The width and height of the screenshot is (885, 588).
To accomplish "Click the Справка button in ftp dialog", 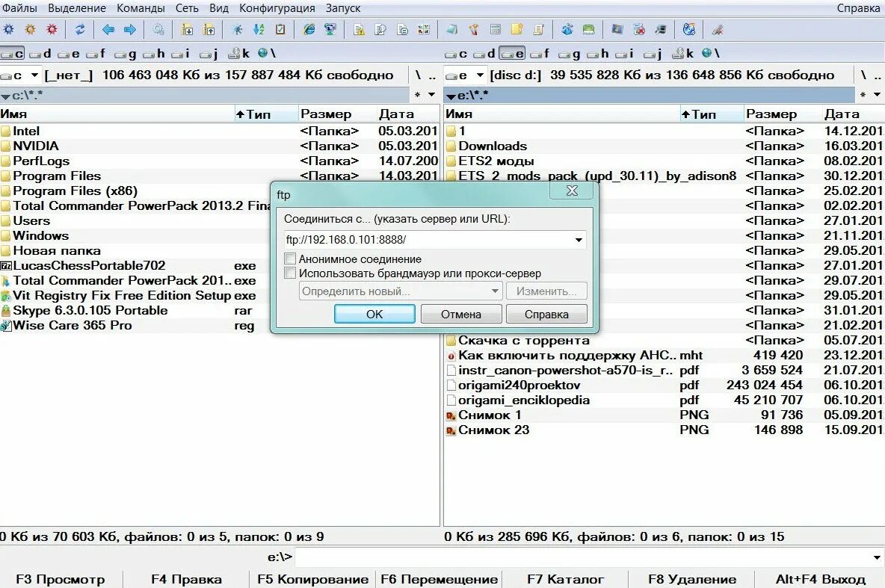I will (546, 315).
